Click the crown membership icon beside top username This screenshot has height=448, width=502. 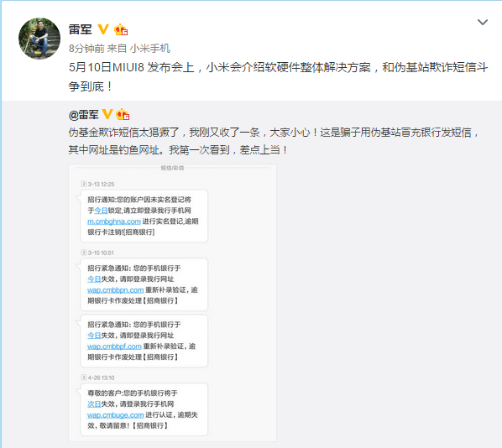[x=121, y=29]
